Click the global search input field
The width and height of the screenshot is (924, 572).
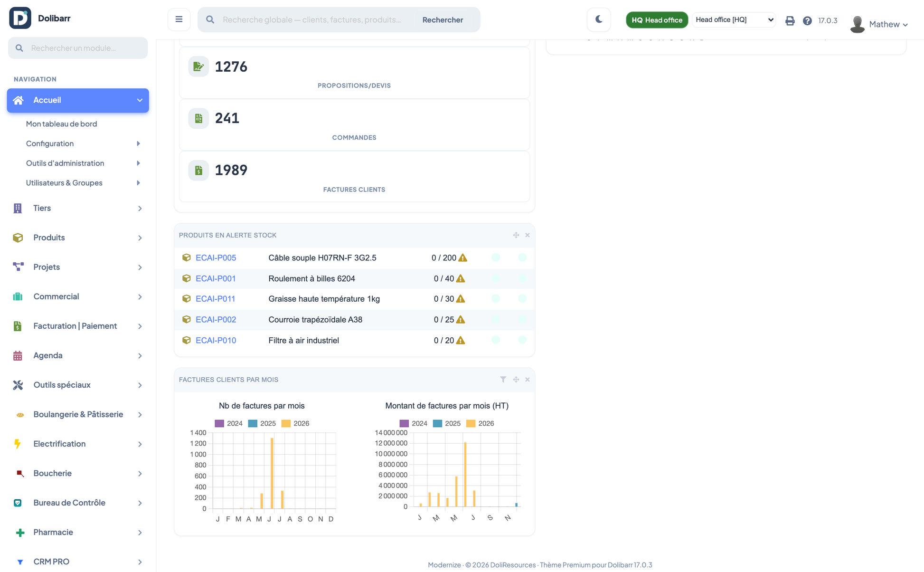pyautogui.click(x=312, y=19)
